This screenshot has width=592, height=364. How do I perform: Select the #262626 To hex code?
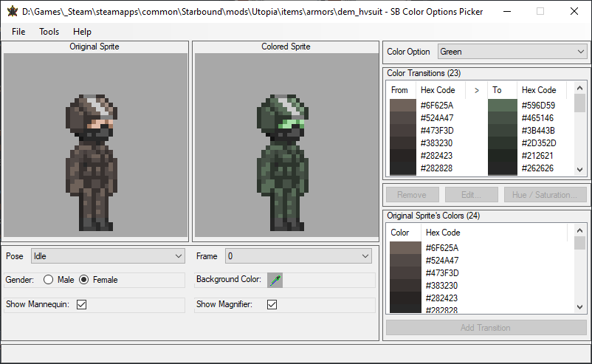tap(537, 168)
